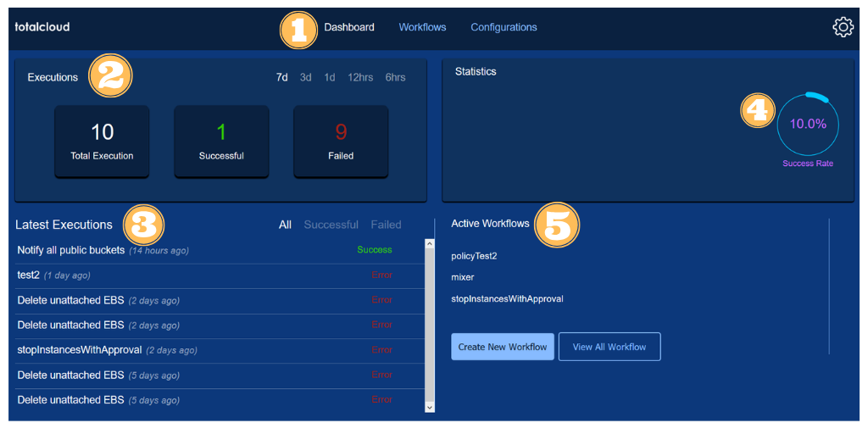Image resolution: width=868 pixels, height=434 pixels.
Task: Open the test2 execution row
Action: (220, 275)
